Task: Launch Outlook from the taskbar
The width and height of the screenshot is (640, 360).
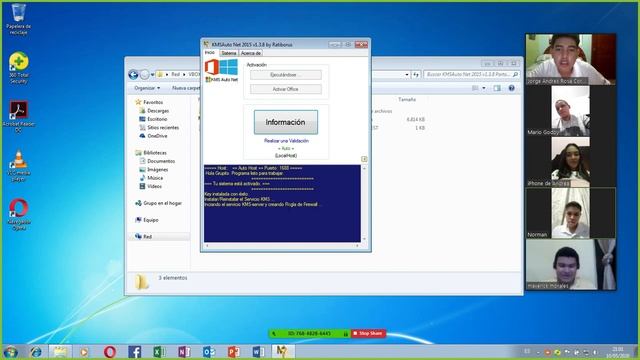Action: 209,352
